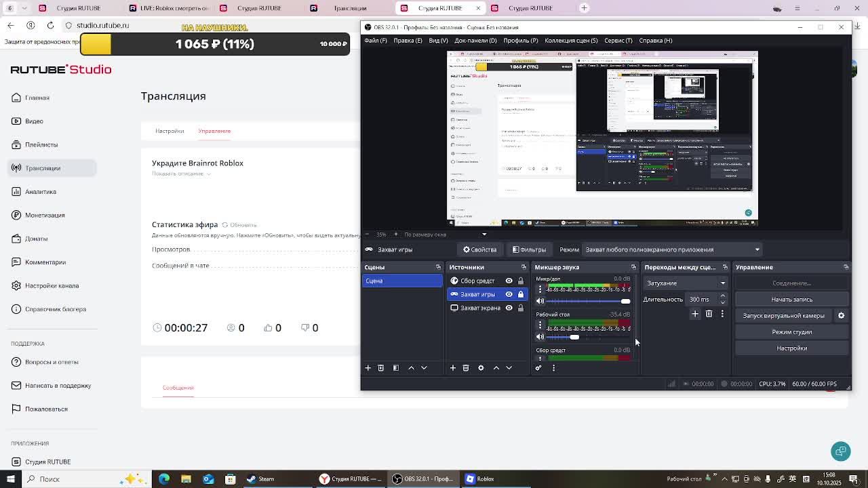
Task: Open virtual camera settings gear
Action: tap(841, 316)
